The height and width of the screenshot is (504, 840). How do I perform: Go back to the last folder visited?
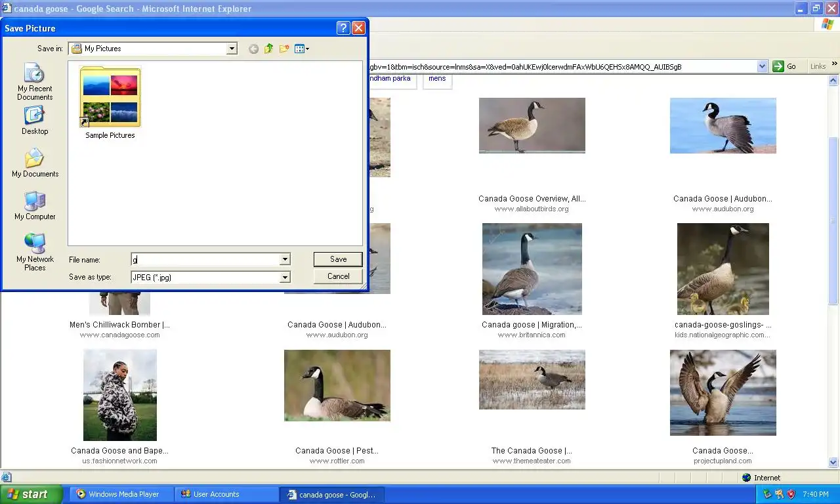(x=253, y=49)
